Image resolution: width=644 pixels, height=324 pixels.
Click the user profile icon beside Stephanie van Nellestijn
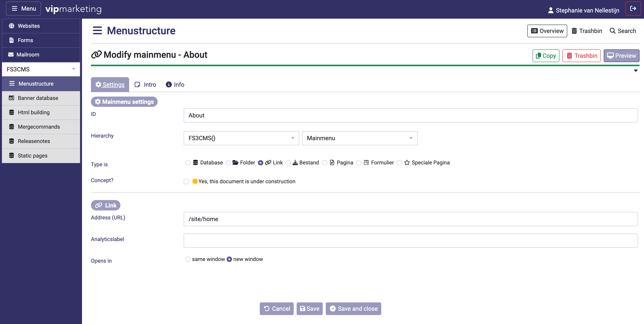[550, 10]
